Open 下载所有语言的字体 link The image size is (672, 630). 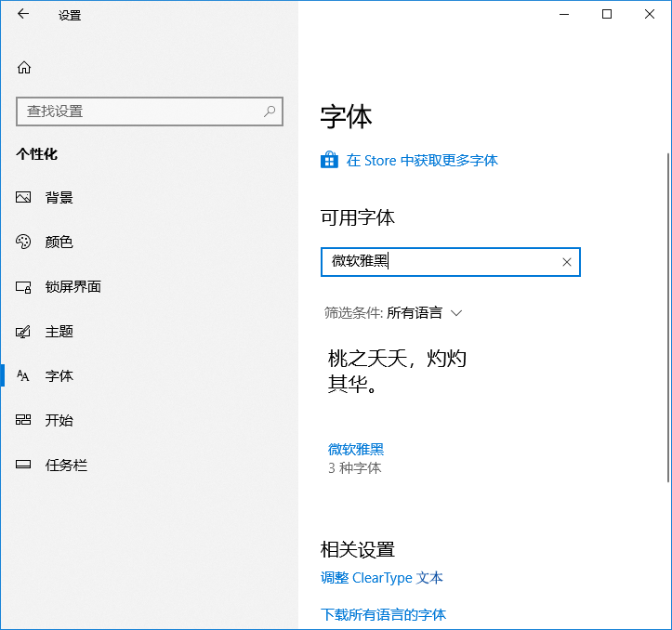pos(383,614)
